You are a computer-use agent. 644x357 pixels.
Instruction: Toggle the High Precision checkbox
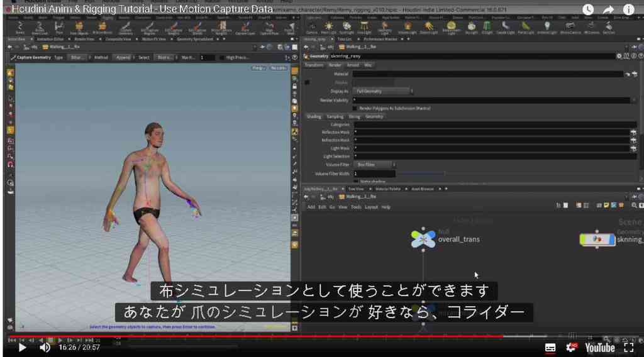click(x=222, y=57)
